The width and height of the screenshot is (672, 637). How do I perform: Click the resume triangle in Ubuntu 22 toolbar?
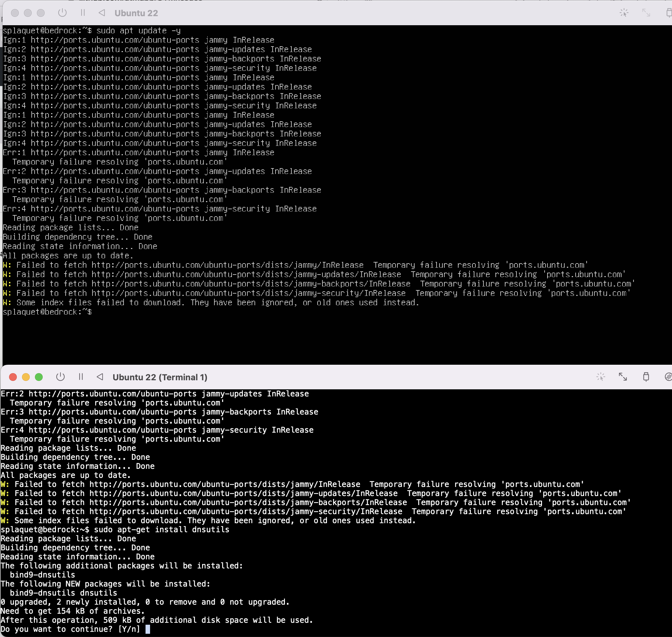point(102,13)
